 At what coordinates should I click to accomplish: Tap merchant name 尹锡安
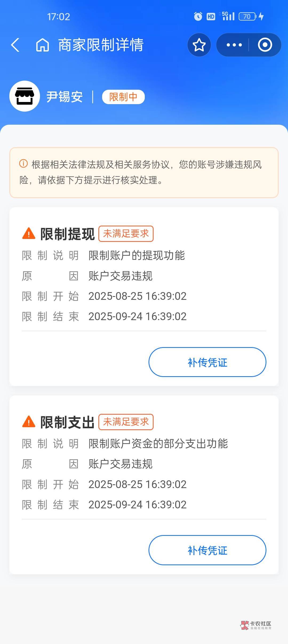[65, 97]
